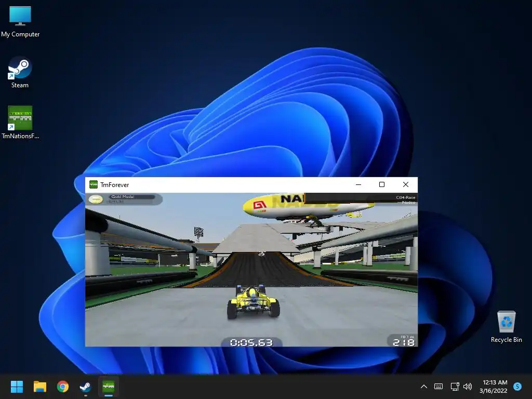
Task: Click the TmForever taskbar button
Action: tap(109, 387)
